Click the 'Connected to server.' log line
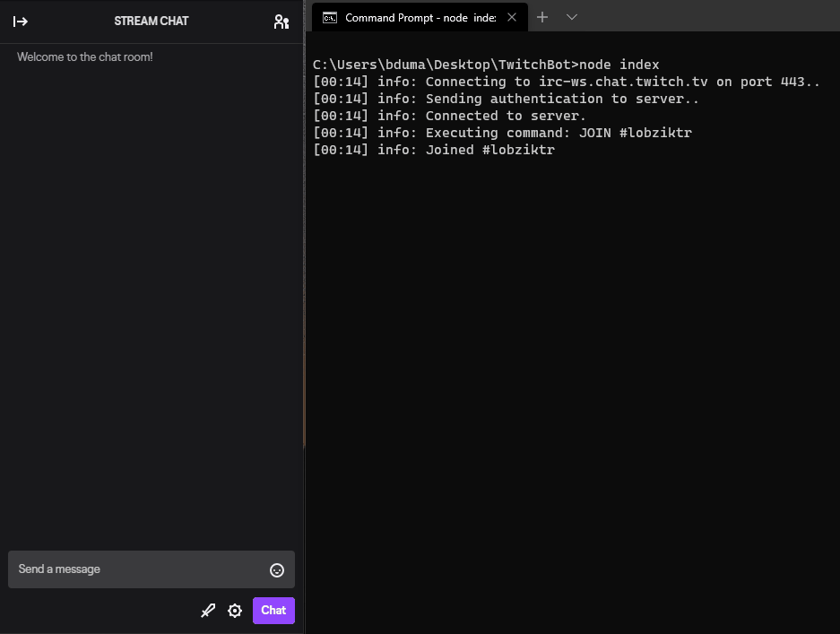Screen dimensions: 840x634 pos(449,116)
